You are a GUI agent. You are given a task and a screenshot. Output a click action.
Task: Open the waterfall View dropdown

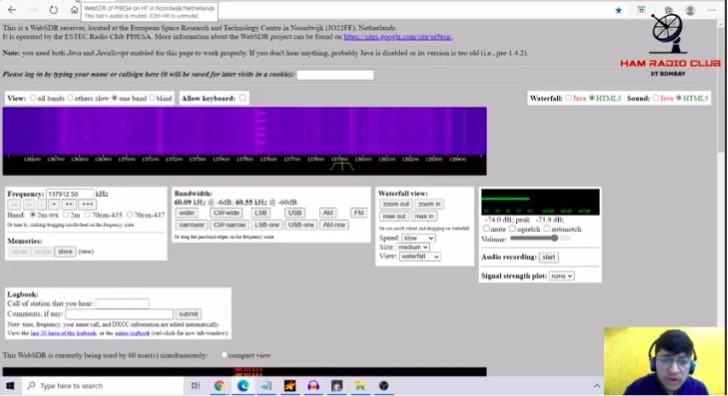coord(420,256)
